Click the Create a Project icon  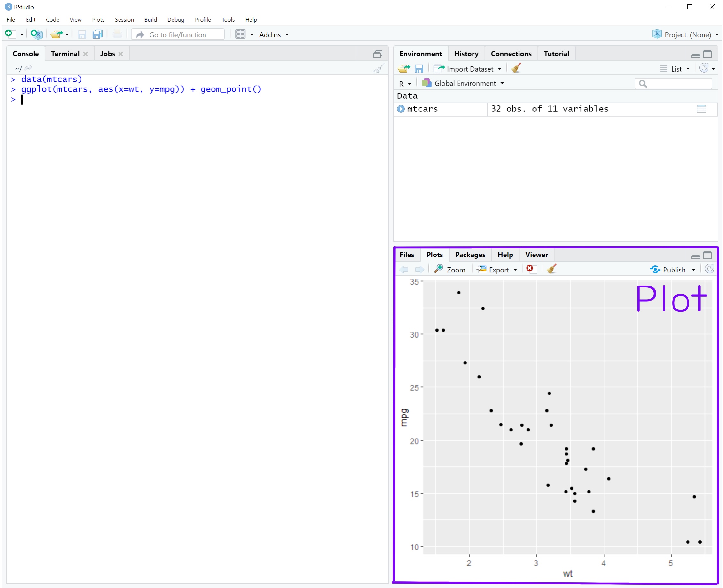pos(36,34)
